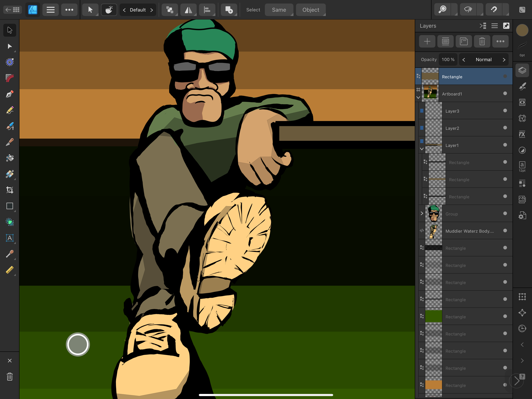The image size is (532, 399).
Task: Click the Object selection button
Action: (310, 10)
